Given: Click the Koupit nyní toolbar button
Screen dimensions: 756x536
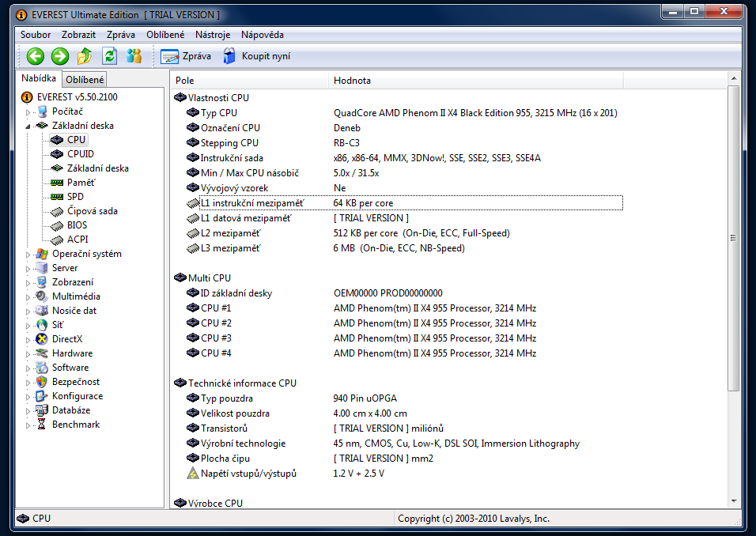Looking at the screenshot, I should [x=256, y=56].
